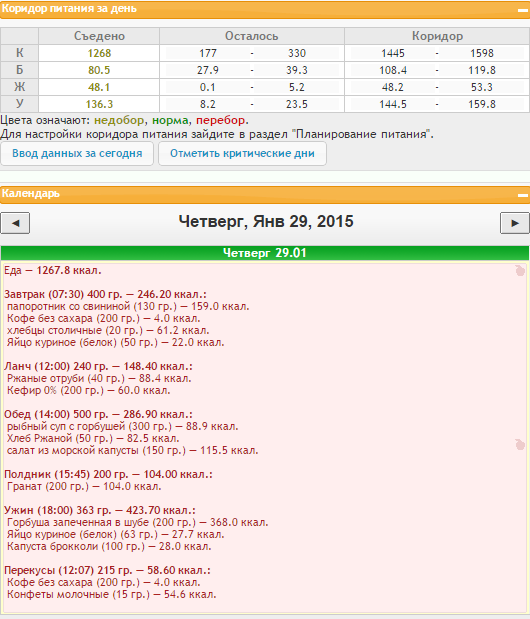Viewport: 530px width, 619px height.
Task: Click the Кефир 0% food entry
Action: point(88,390)
